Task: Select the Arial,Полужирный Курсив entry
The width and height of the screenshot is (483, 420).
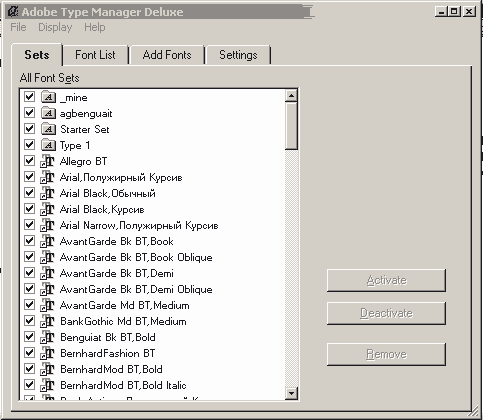Action: (121, 177)
